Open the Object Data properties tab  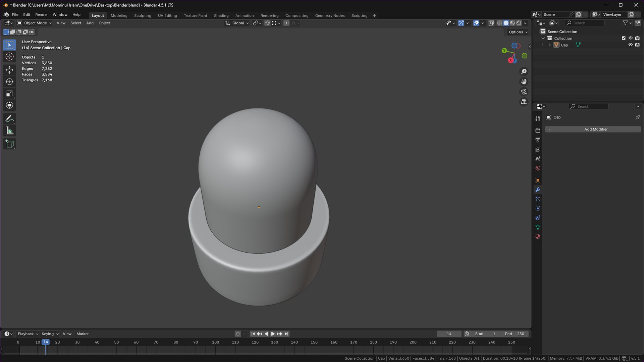pyautogui.click(x=538, y=227)
